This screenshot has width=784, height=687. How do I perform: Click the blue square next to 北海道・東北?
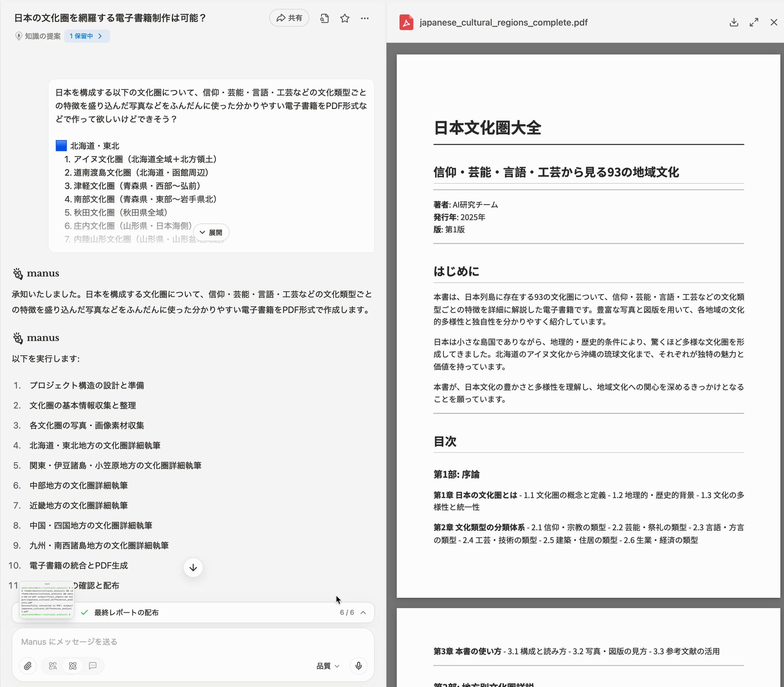coord(61,146)
